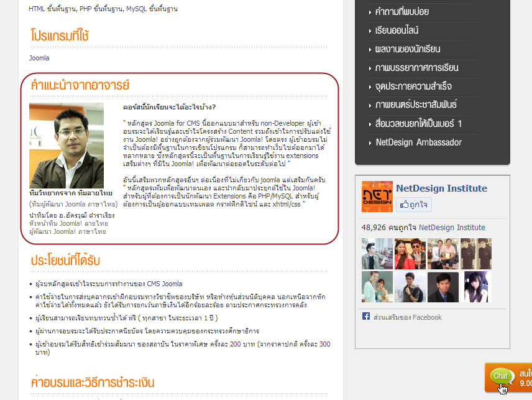Click the thumbs-up icon on like button

pyautogui.click(x=404, y=205)
